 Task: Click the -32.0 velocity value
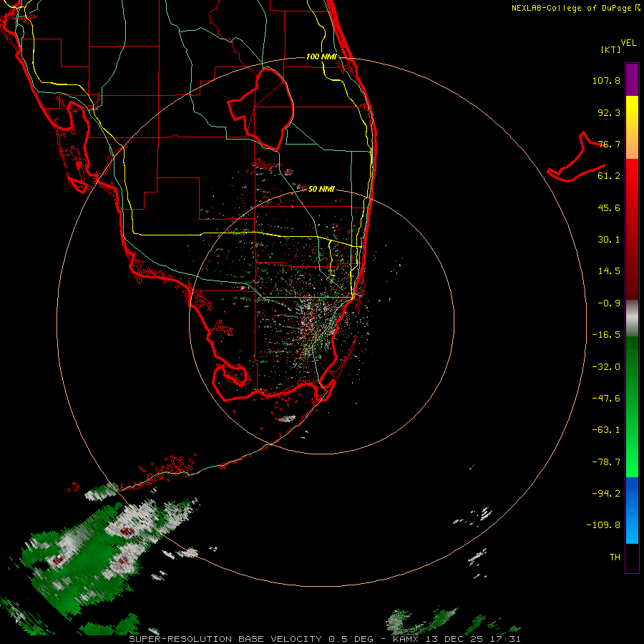tap(606, 367)
